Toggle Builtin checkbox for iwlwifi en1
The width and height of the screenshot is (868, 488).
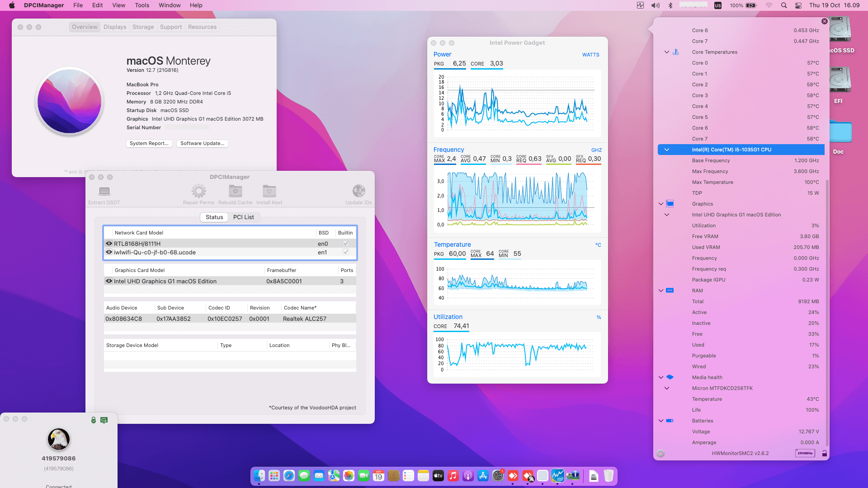pos(346,252)
